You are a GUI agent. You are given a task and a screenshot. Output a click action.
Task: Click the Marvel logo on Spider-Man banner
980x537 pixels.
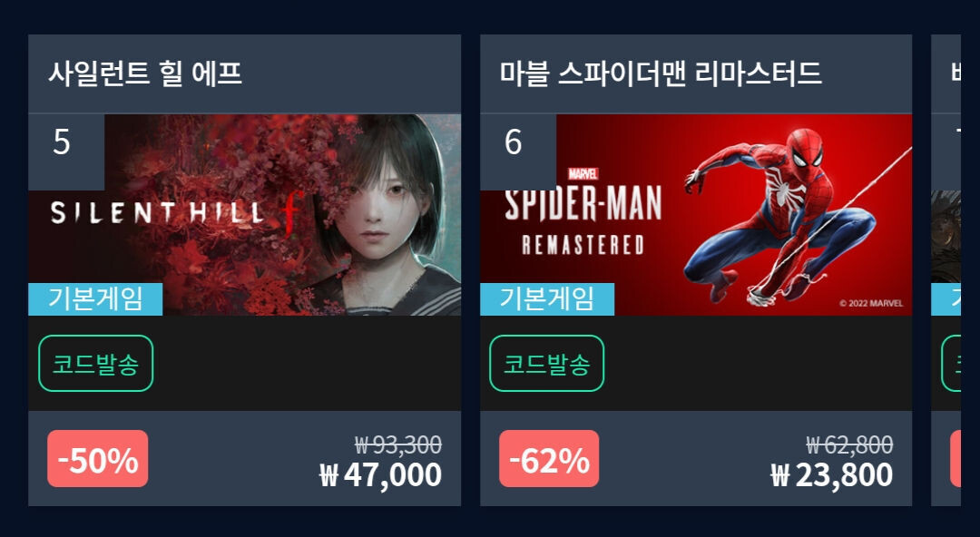583,174
